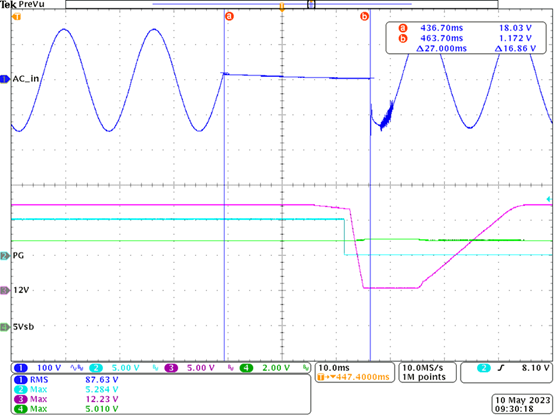Image resolution: width=554 pixels, height=415 pixels.
Task: Select cursor b marker on waveform
Action: coord(364,16)
